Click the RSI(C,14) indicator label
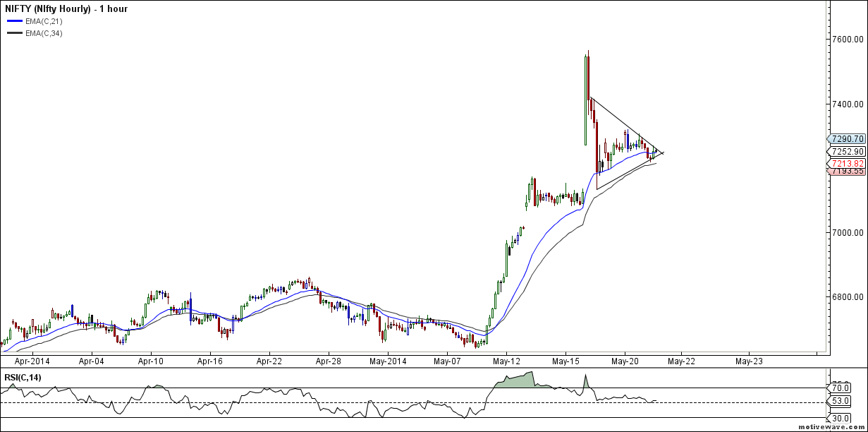Viewport: 868px width, 432px height. pyautogui.click(x=23, y=378)
